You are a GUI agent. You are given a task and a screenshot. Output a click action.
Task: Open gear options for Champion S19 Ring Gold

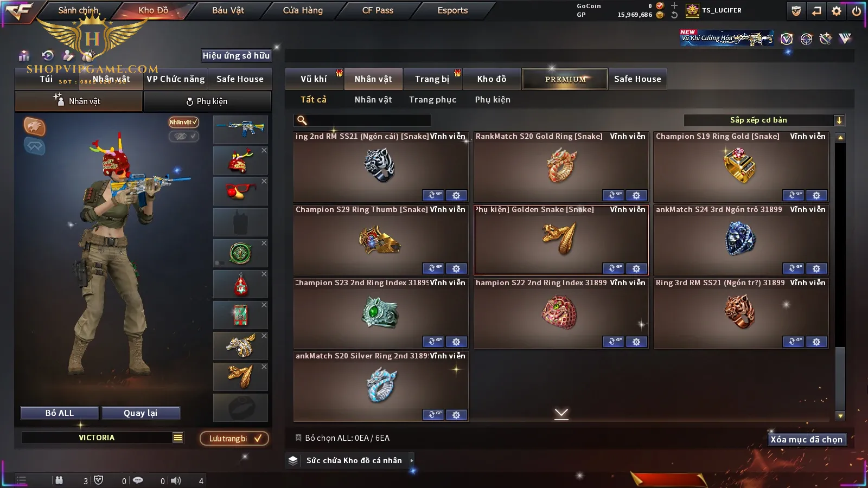pyautogui.click(x=816, y=195)
